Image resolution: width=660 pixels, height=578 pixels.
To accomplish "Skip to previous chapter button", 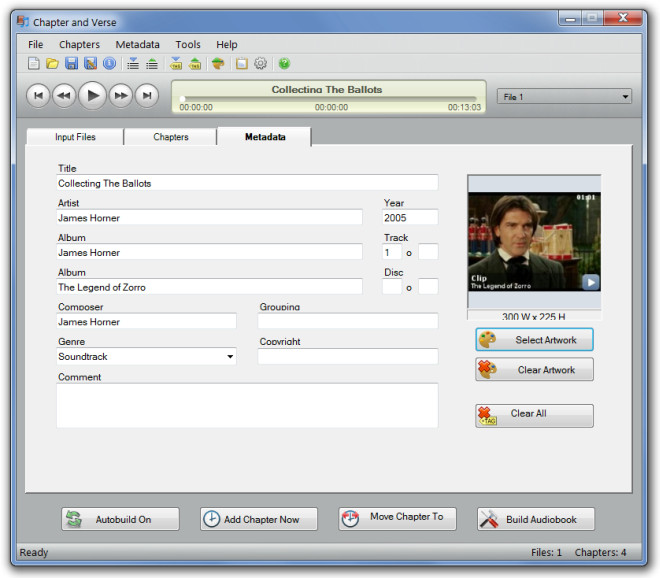I will pos(38,96).
